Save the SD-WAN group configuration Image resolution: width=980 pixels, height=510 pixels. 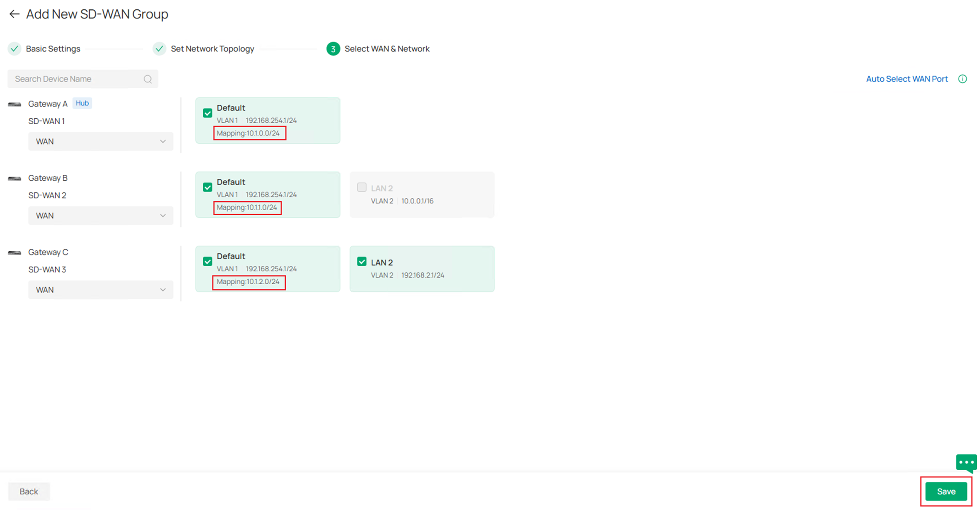coord(946,491)
